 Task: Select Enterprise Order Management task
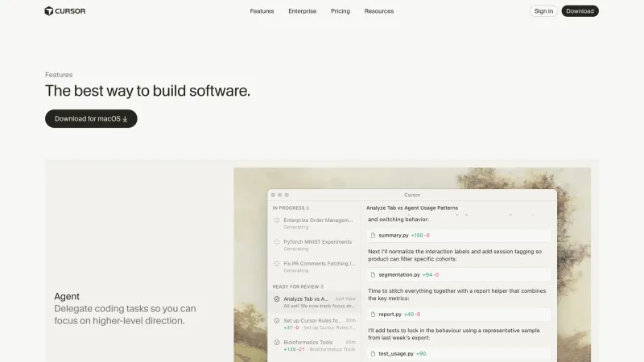pos(314,224)
